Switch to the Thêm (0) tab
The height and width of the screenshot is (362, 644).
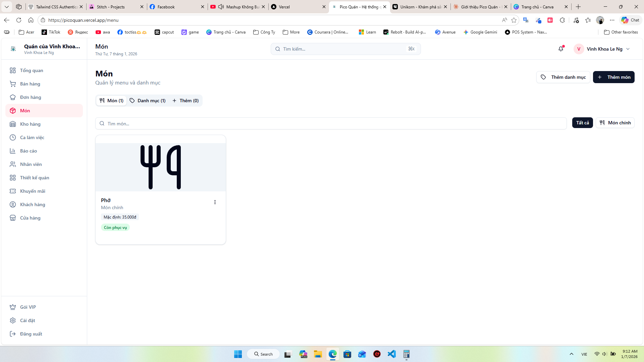(x=185, y=101)
